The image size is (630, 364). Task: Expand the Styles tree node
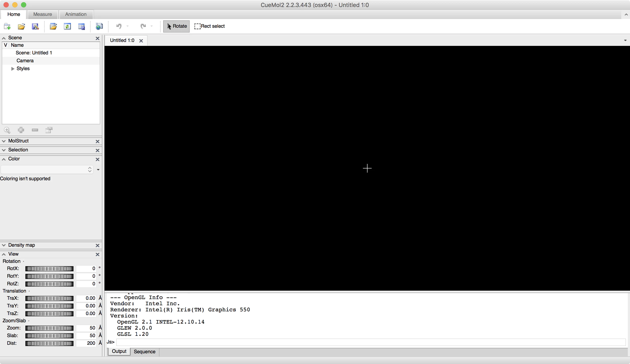[13, 69]
